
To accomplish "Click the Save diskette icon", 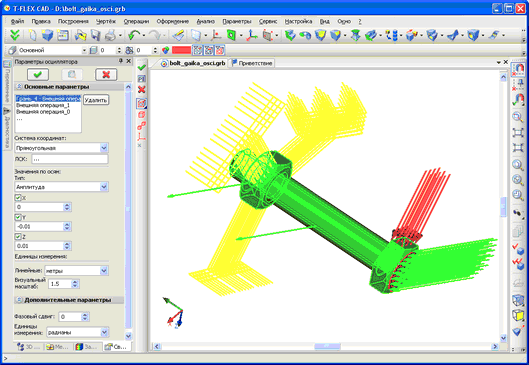I will (x=96, y=35).
